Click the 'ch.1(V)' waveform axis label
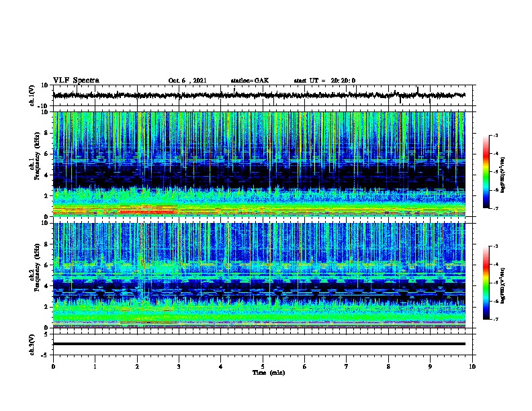 point(32,95)
